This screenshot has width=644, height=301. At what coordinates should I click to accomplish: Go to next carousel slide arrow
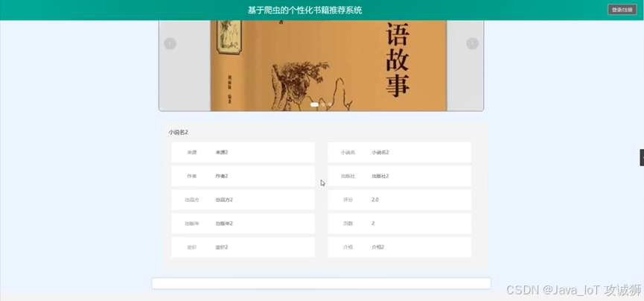(x=472, y=44)
